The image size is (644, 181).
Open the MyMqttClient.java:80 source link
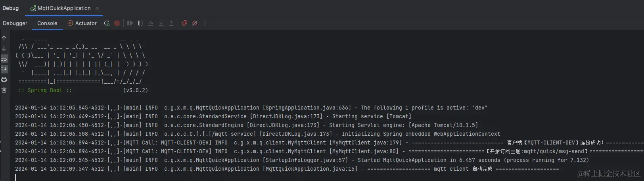click(364, 151)
